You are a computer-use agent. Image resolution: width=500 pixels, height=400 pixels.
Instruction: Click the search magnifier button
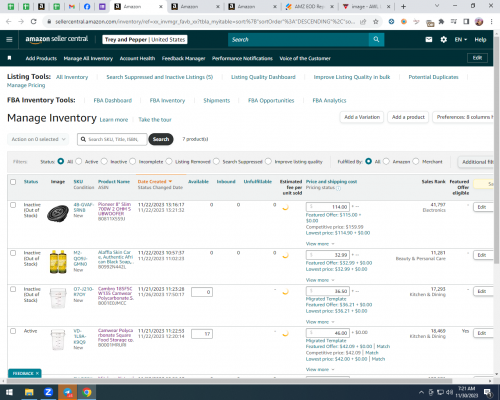(376, 39)
